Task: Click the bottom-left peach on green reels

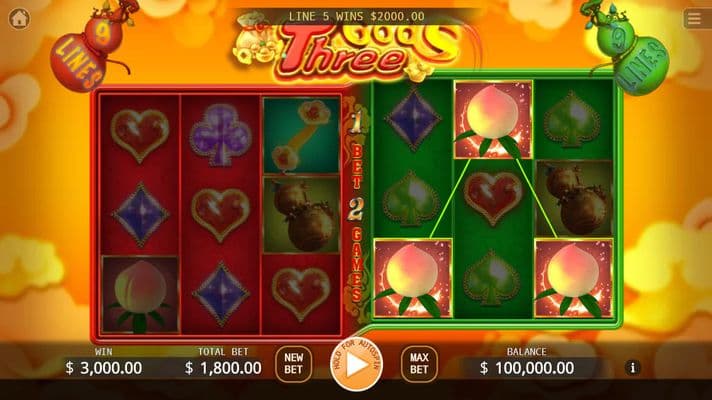Action: [x=413, y=278]
